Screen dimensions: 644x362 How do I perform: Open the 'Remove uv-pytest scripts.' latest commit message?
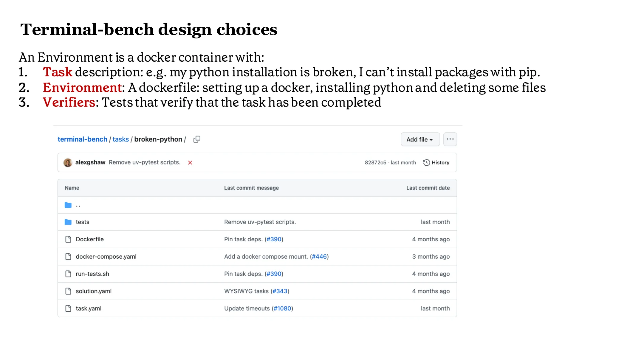coord(145,162)
